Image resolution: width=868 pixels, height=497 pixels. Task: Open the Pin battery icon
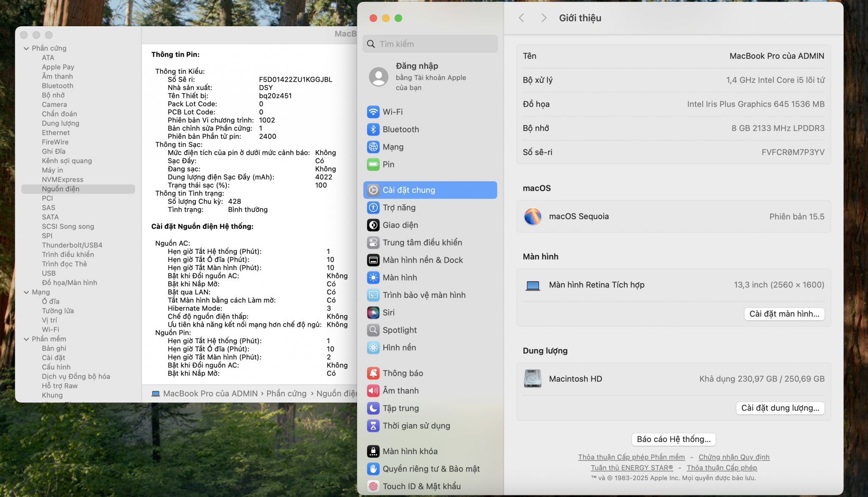pyautogui.click(x=373, y=164)
